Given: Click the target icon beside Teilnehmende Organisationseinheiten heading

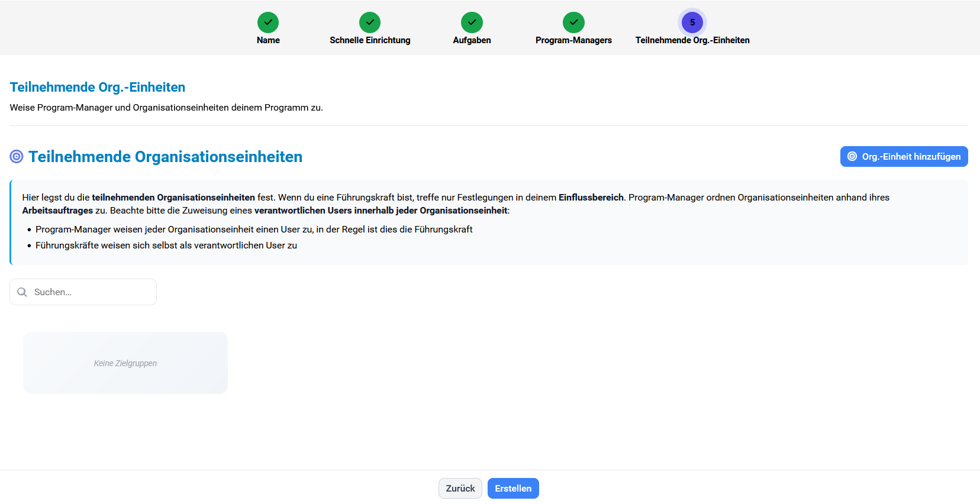Looking at the screenshot, I should click(x=17, y=157).
